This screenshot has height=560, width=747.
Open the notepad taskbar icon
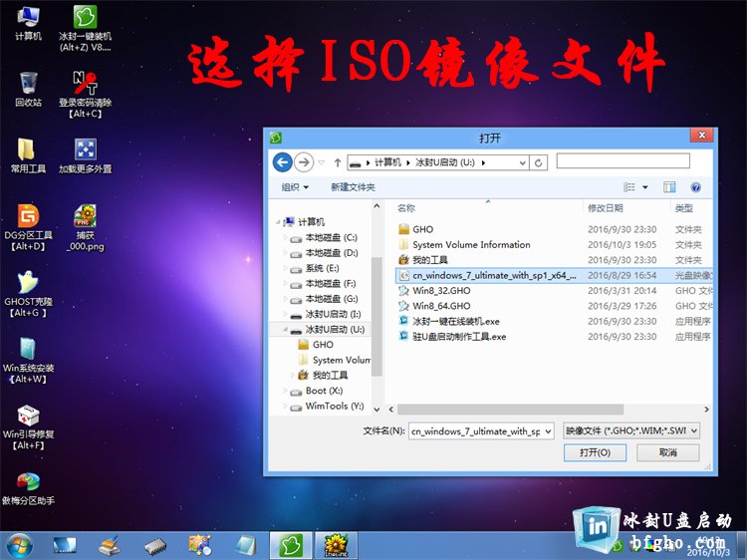tap(245, 546)
